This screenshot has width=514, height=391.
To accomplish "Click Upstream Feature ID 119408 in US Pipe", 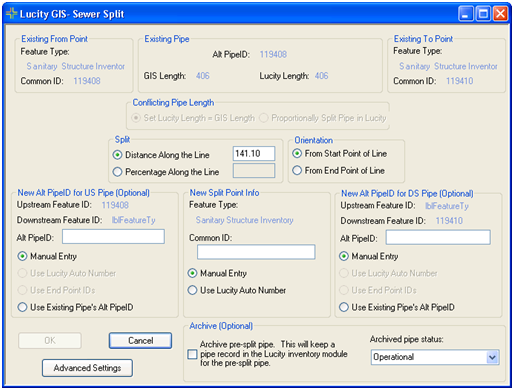I will pos(115,205).
